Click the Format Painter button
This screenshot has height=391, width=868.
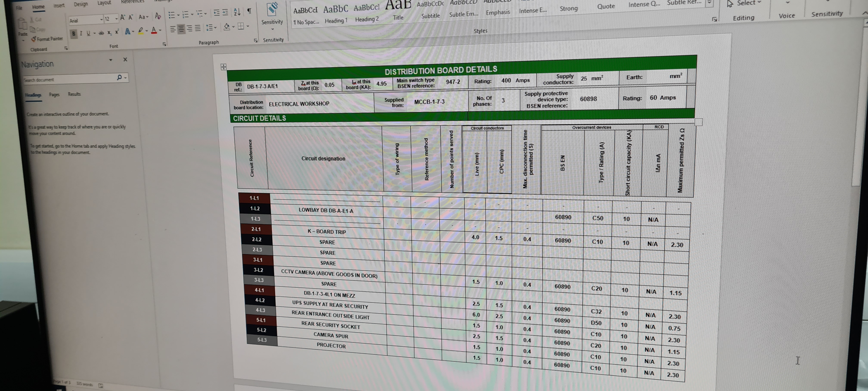click(47, 39)
